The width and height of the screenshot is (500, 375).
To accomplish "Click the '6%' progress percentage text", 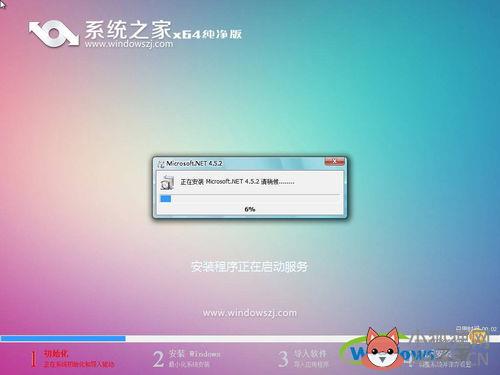I will point(250,209).
